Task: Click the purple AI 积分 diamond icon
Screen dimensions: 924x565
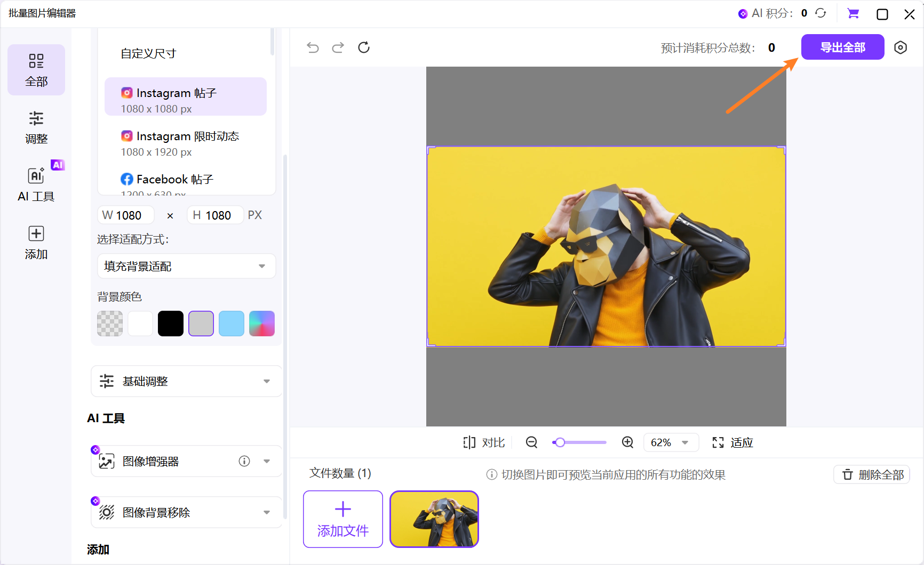Action: pyautogui.click(x=743, y=14)
